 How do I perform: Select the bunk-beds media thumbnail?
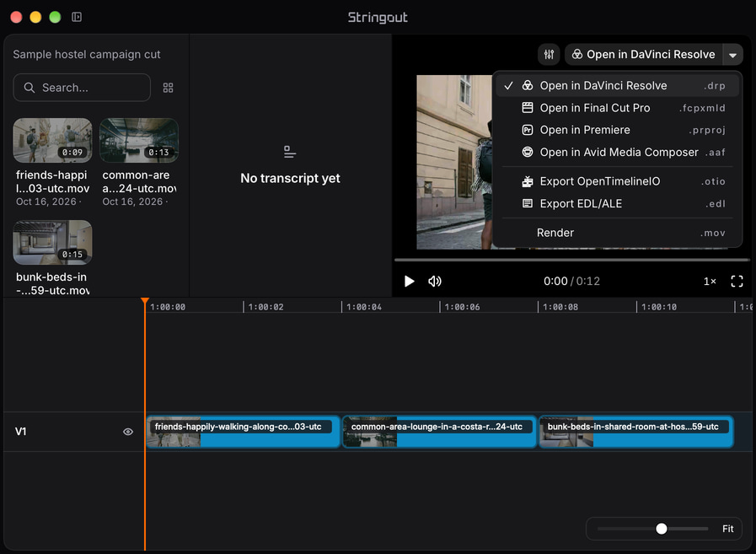tap(52, 242)
